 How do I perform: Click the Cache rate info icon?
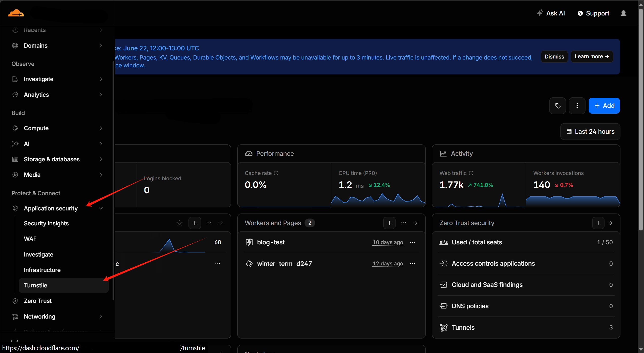276,173
